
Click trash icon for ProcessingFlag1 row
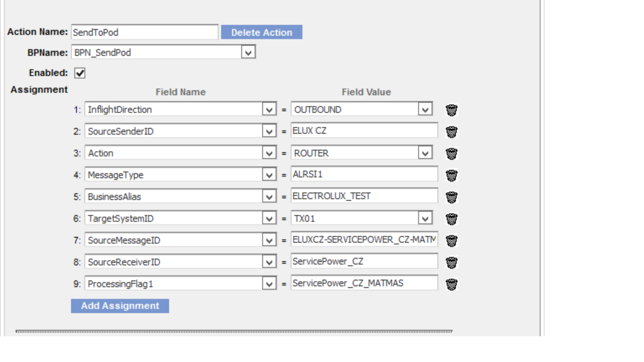[x=452, y=284]
